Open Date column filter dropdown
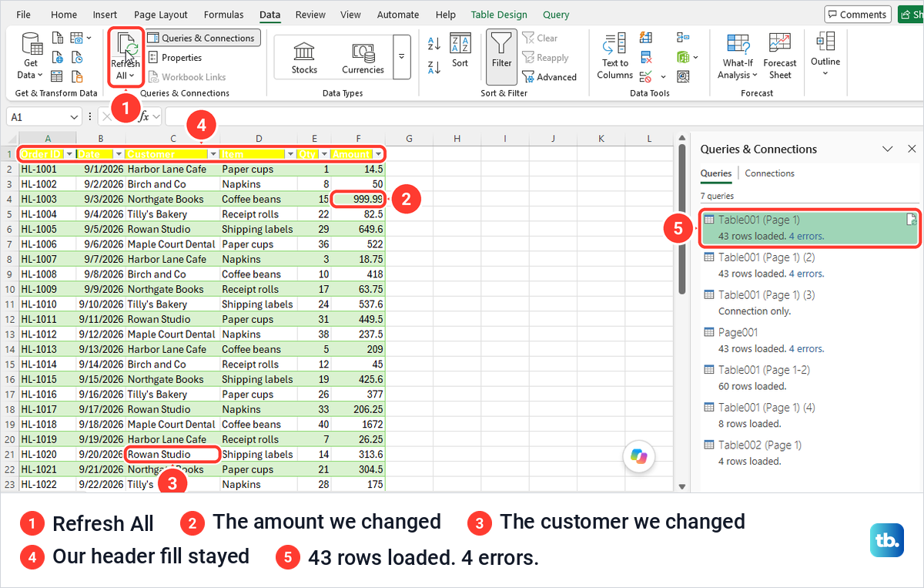 (119, 154)
